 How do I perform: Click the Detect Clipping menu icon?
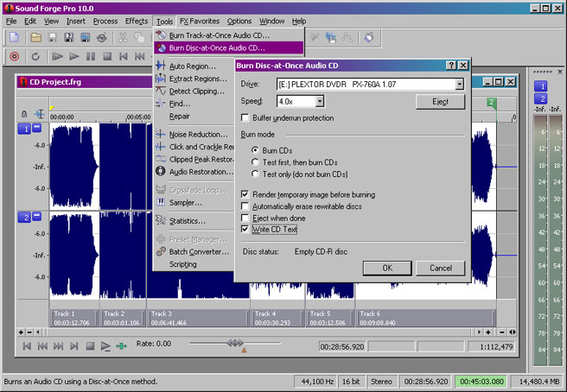[x=161, y=91]
